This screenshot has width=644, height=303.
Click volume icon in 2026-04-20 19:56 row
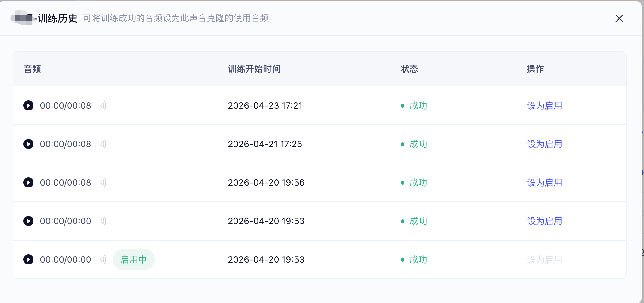click(x=103, y=182)
